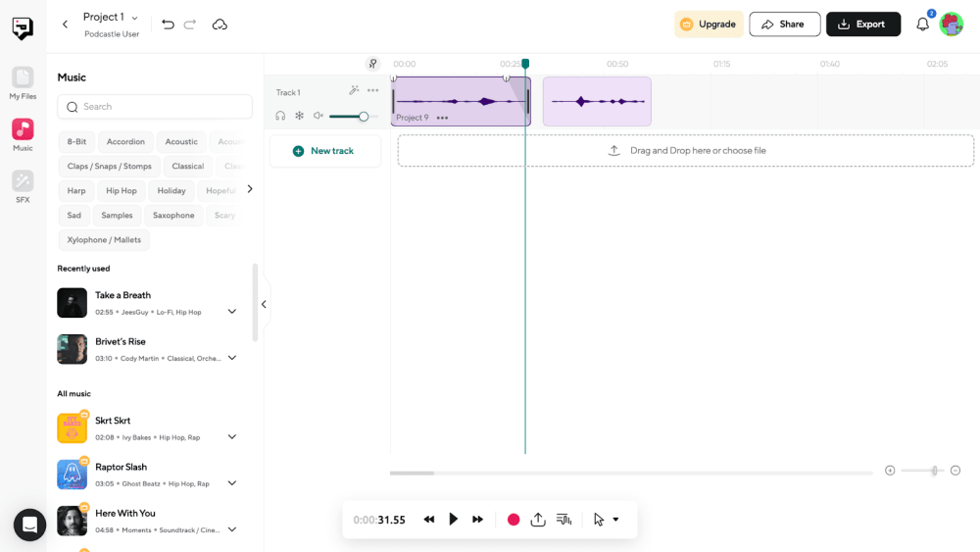980x552 pixels.
Task: Show more music tags with right chevron
Action: tap(250, 189)
